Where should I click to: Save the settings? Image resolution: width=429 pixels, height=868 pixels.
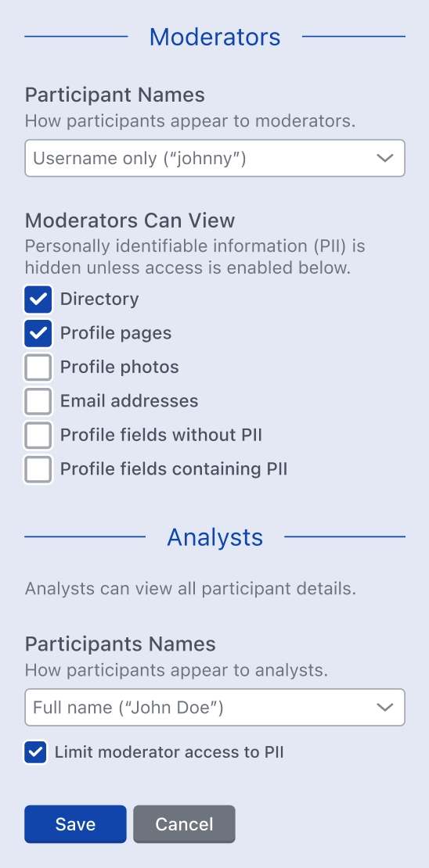[x=75, y=824]
